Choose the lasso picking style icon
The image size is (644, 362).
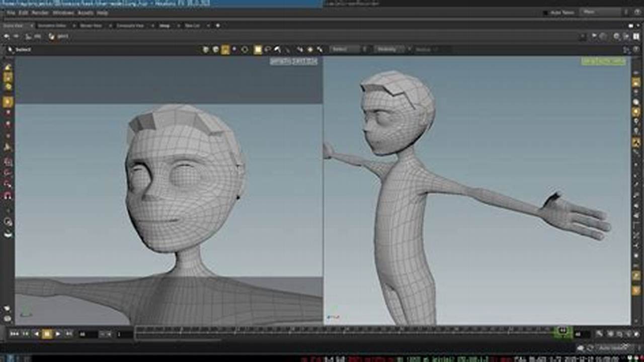[x=268, y=49]
